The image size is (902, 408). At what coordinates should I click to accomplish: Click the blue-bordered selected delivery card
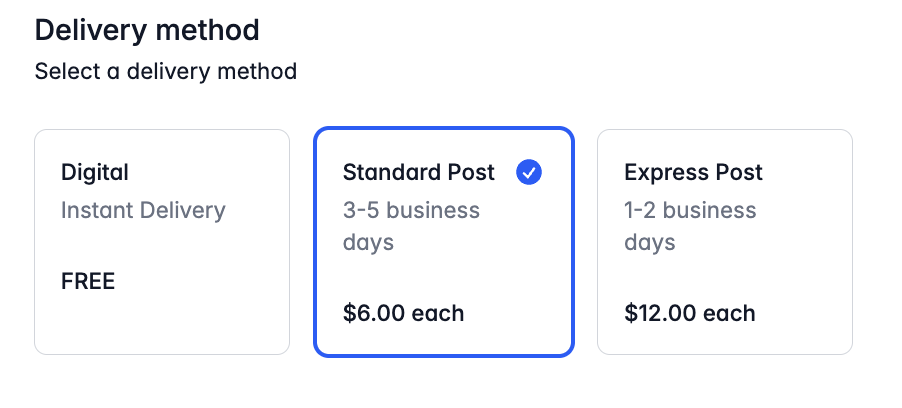pyautogui.click(x=444, y=242)
